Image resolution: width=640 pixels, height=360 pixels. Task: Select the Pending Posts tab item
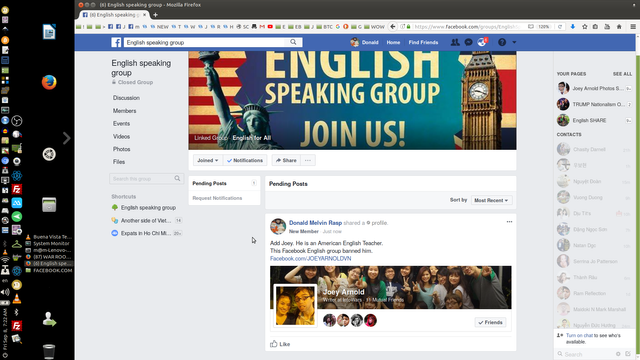(224, 183)
